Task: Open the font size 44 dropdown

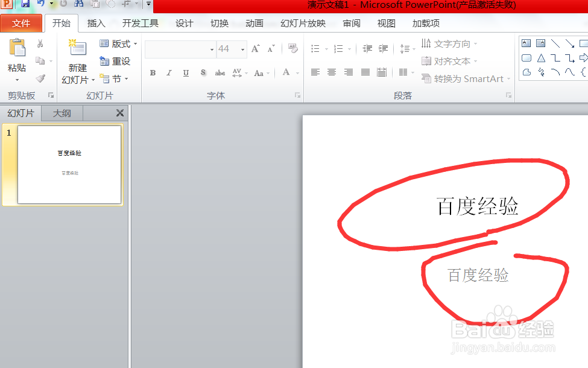Action: point(242,49)
